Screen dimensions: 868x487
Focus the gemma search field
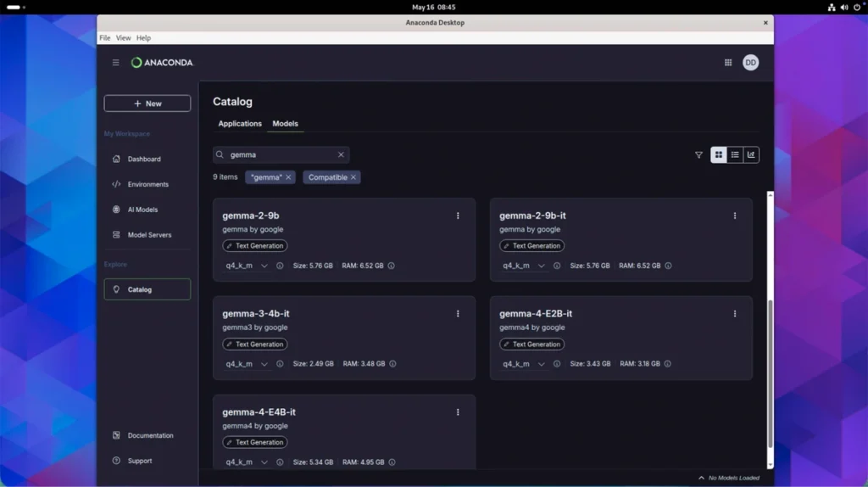281,154
